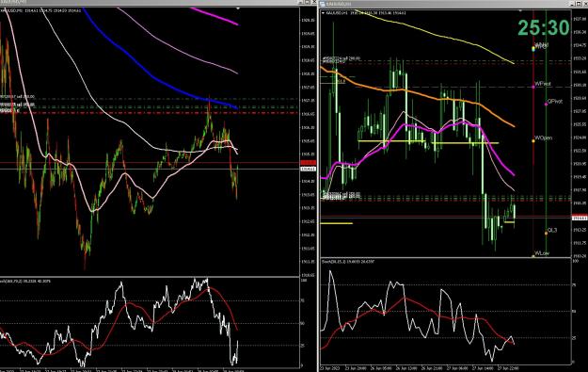The image size is (588, 372).
Task: Maximize the right chart window
Action: point(579,4)
